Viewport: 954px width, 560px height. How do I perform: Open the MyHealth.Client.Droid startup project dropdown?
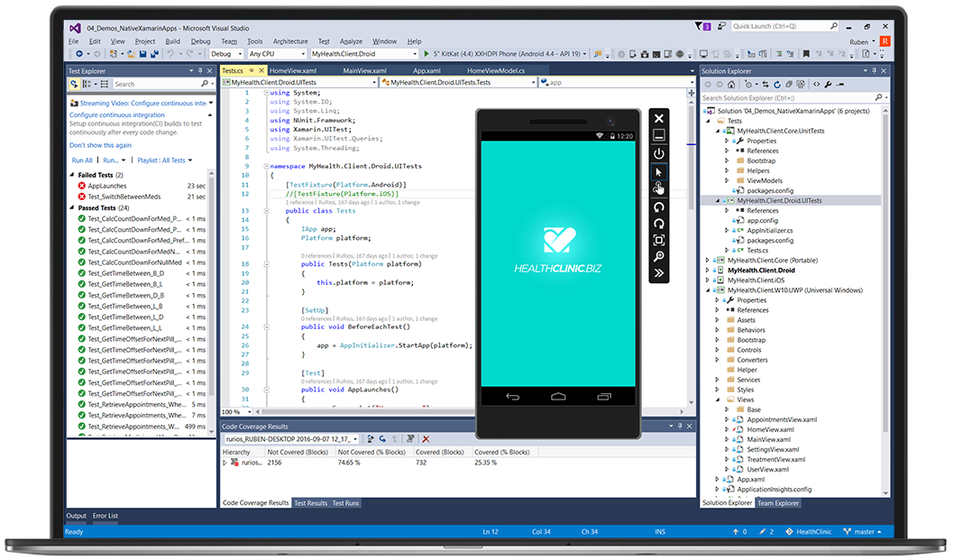point(363,53)
